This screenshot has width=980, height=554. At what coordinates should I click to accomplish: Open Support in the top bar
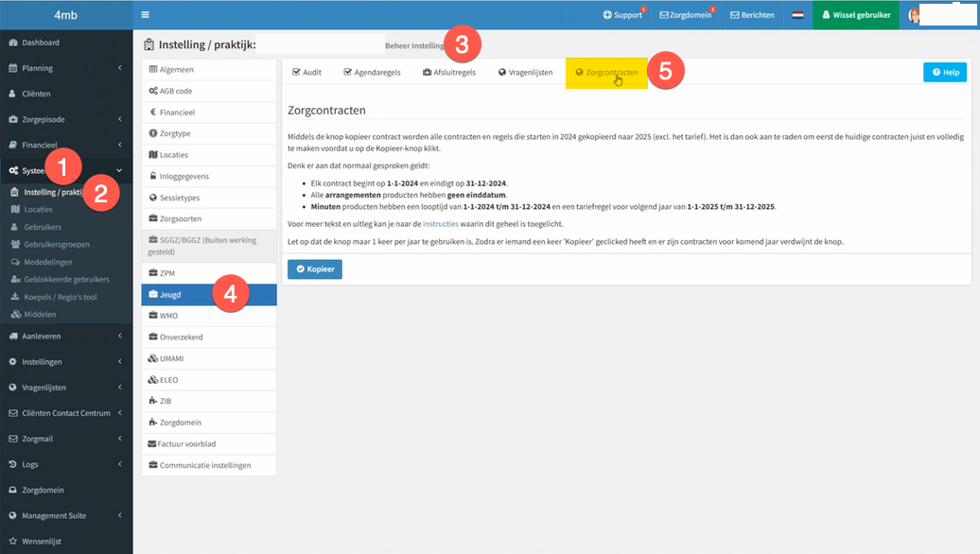(622, 15)
